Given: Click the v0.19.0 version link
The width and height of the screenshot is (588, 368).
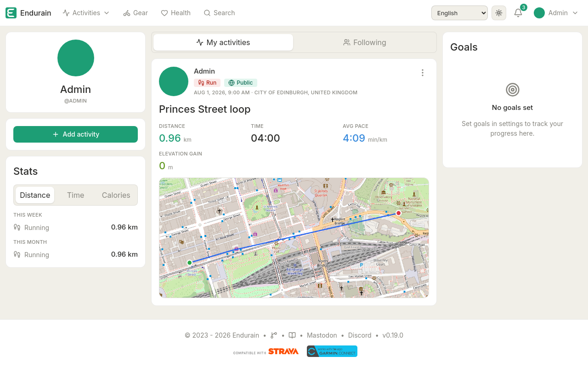Looking at the screenshot, I should coord(393,335).
